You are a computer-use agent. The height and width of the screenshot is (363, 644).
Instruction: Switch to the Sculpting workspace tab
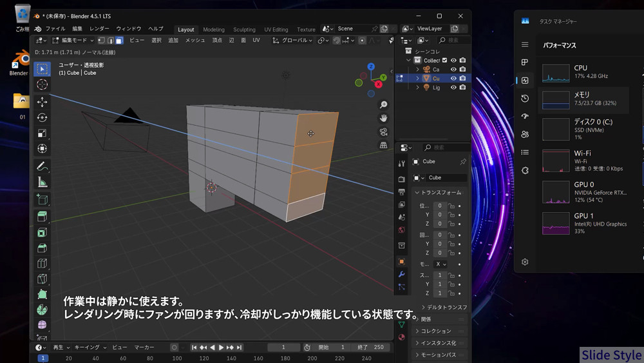coord(244,29)
